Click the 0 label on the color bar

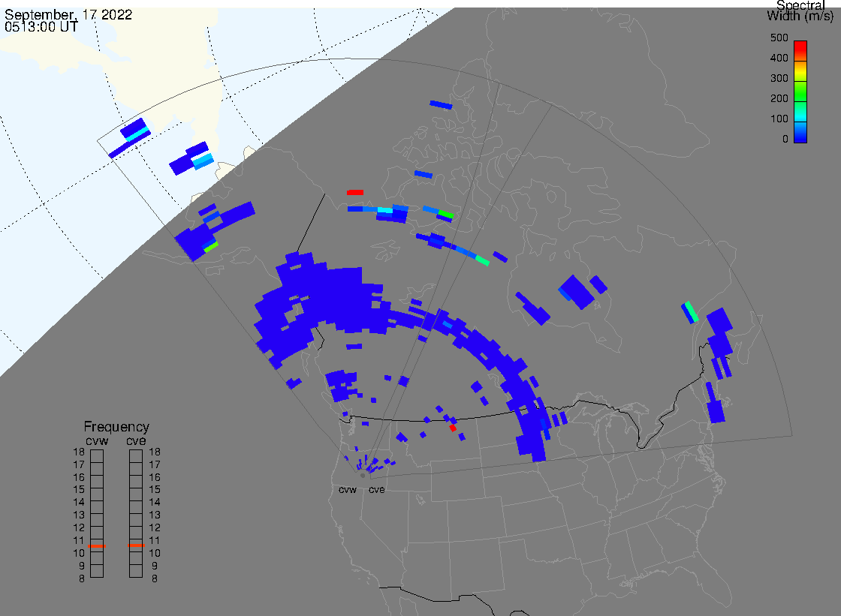click(x=785, y=140)
